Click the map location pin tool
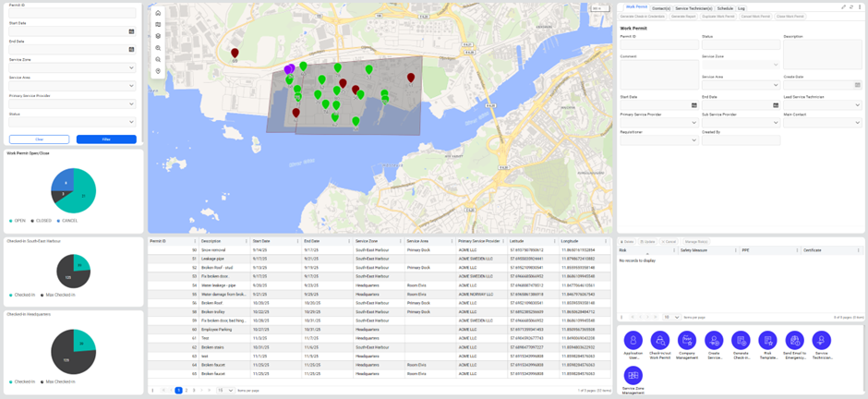The width and height of the screenshot is (868, 399). (158, 71)
